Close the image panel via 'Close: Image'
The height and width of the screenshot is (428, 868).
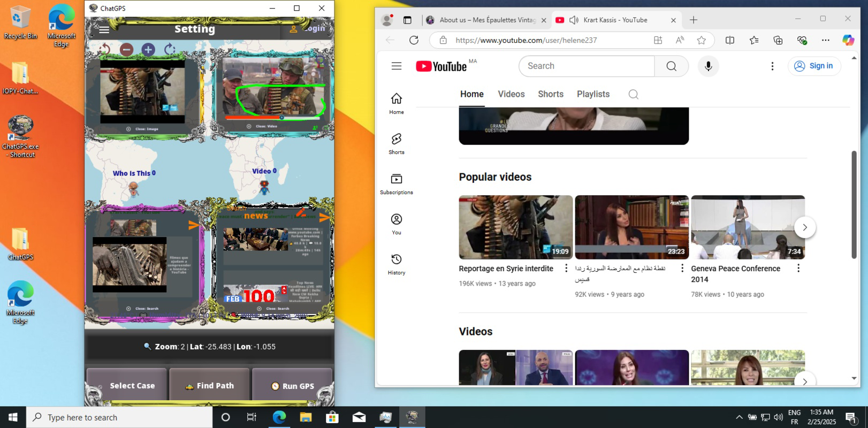[142, 129]
